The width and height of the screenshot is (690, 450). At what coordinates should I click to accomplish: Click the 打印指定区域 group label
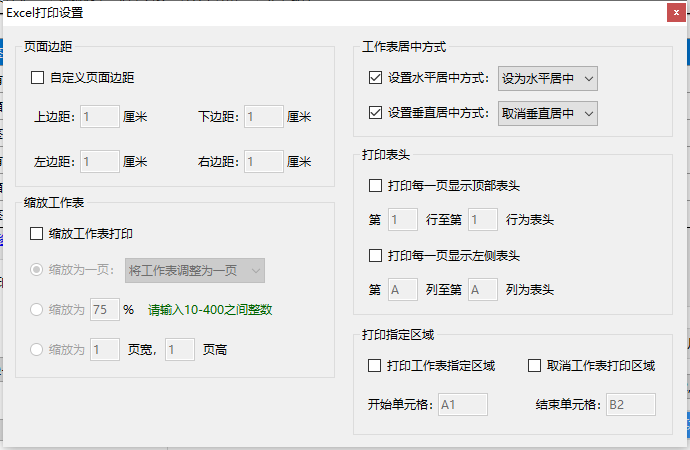point(398,335)
